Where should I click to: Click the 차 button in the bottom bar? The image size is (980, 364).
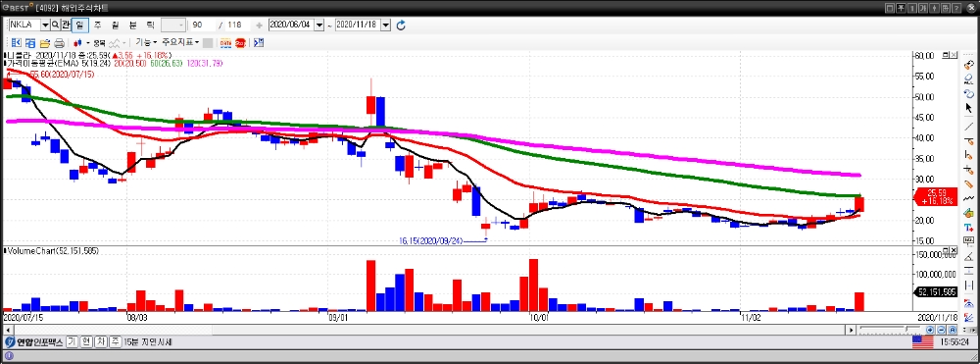(100, 342)
